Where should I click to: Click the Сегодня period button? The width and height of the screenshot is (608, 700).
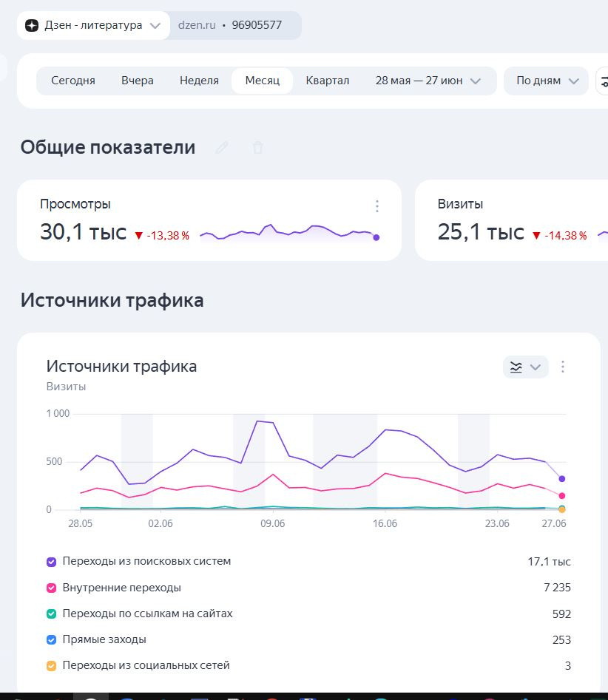point(73,81)
